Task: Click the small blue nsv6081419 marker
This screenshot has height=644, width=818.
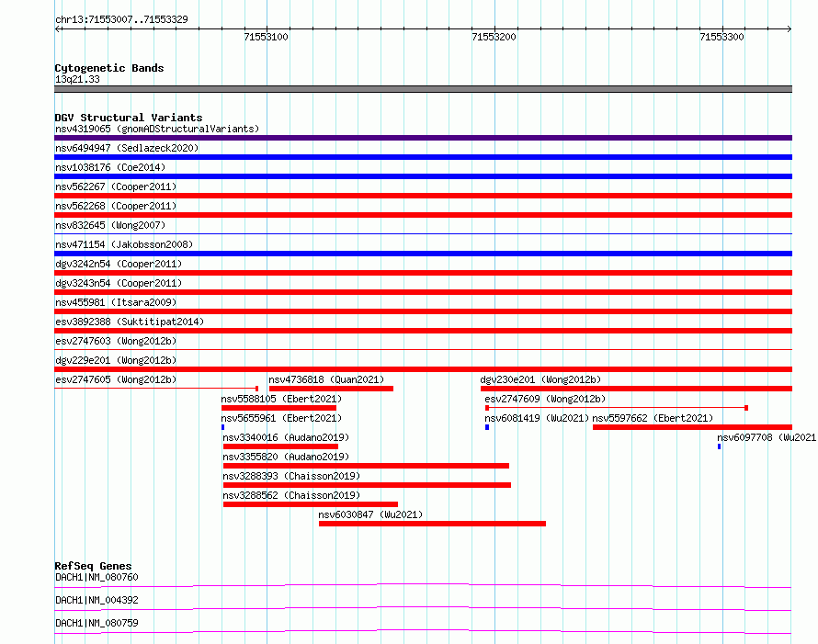Action: [x=487, y=427]
